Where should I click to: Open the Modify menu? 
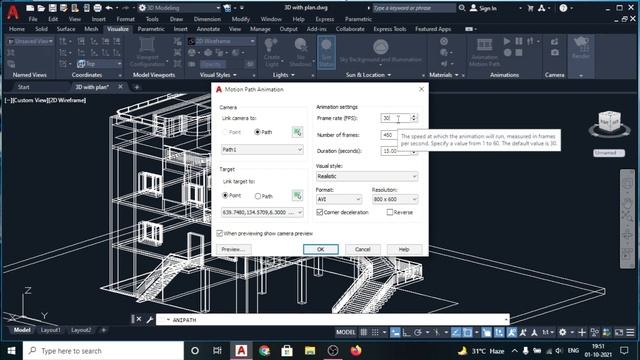tap(240, 19)
